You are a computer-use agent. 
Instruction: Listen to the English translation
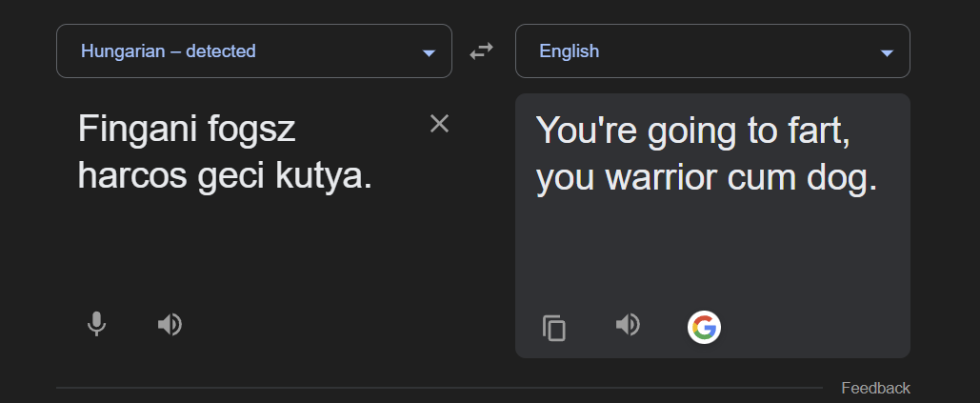point(628,325)
